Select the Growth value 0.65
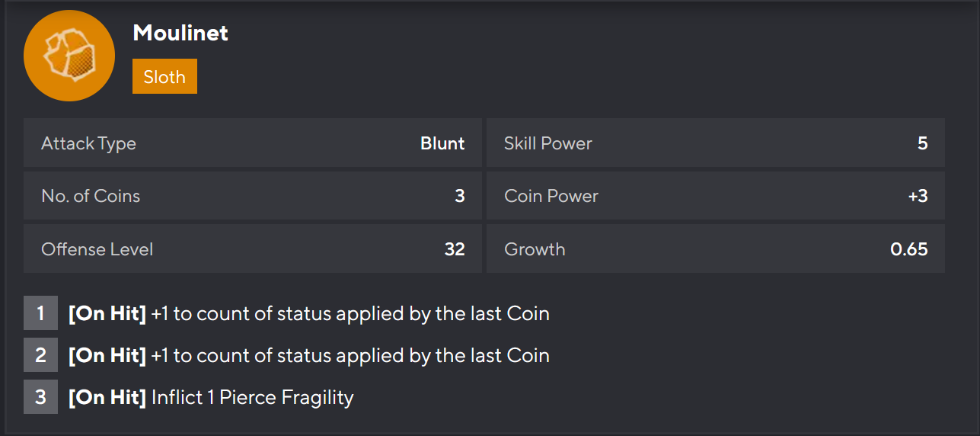This screenshot has height=436, width=980. coord(908,249)
